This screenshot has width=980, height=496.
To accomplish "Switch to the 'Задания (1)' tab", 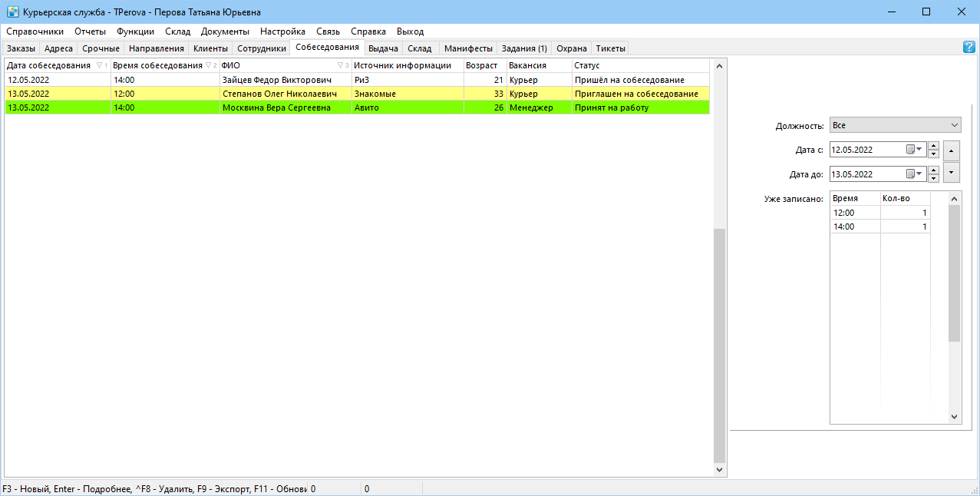I will [x=524, y=48].
